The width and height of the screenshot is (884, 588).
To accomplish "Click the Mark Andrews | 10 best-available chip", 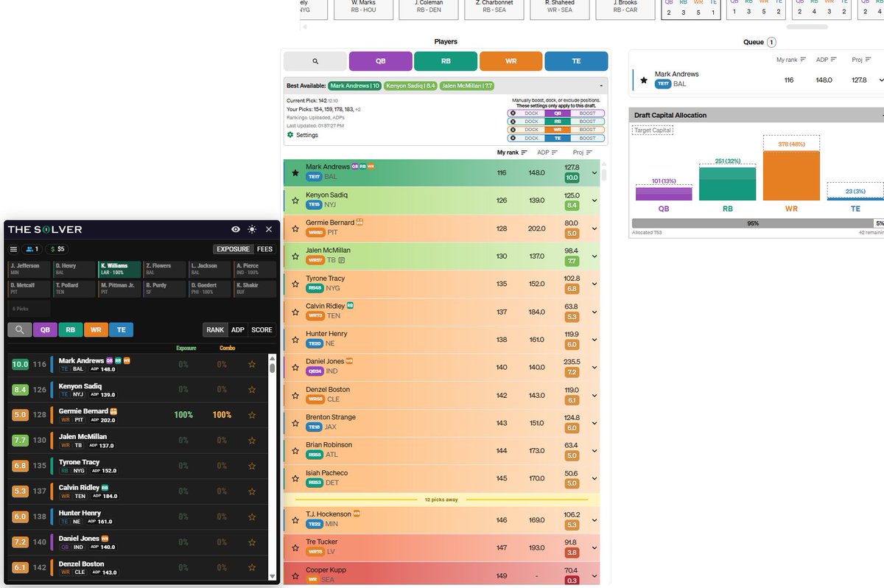I will [x=355, y=86].
